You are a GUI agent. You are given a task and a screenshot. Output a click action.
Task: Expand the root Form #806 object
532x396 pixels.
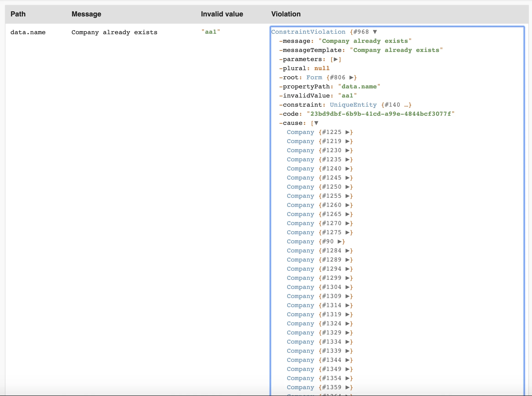click(351, 77)
